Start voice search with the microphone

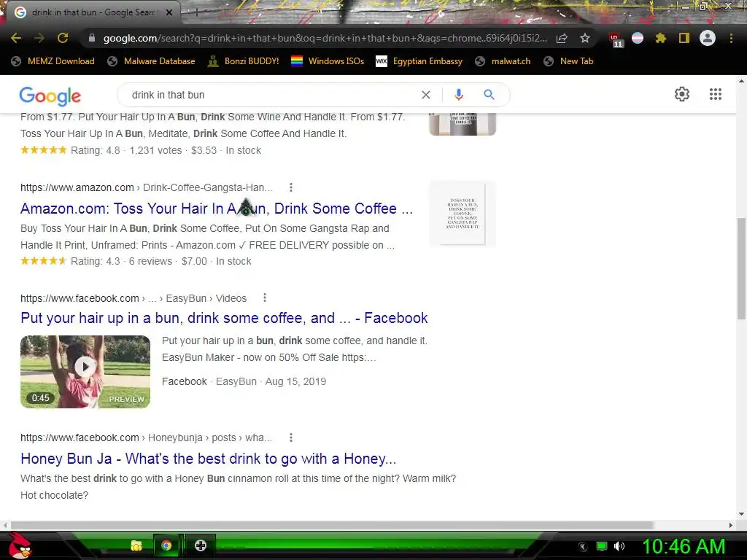coord(458,95)
